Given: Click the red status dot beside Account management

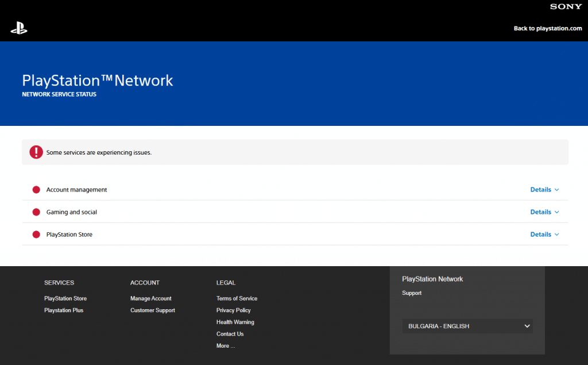Looking at the screenshot, I should tap(36, 190).
